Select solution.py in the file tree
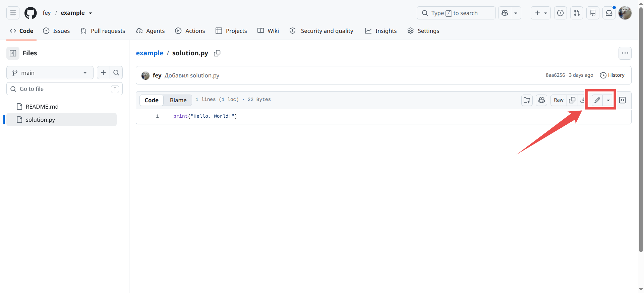The height and width of the screenshot is (293, 644). [61, 120]
